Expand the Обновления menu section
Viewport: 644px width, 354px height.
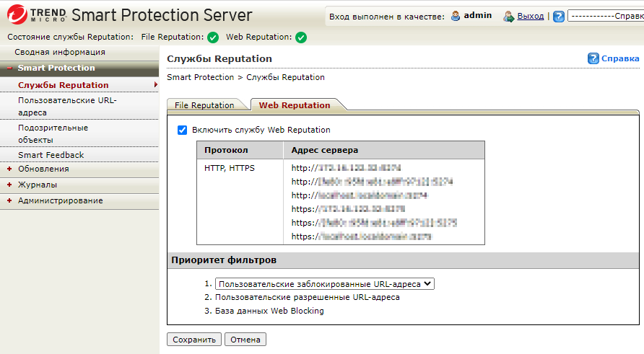point(9,169)
